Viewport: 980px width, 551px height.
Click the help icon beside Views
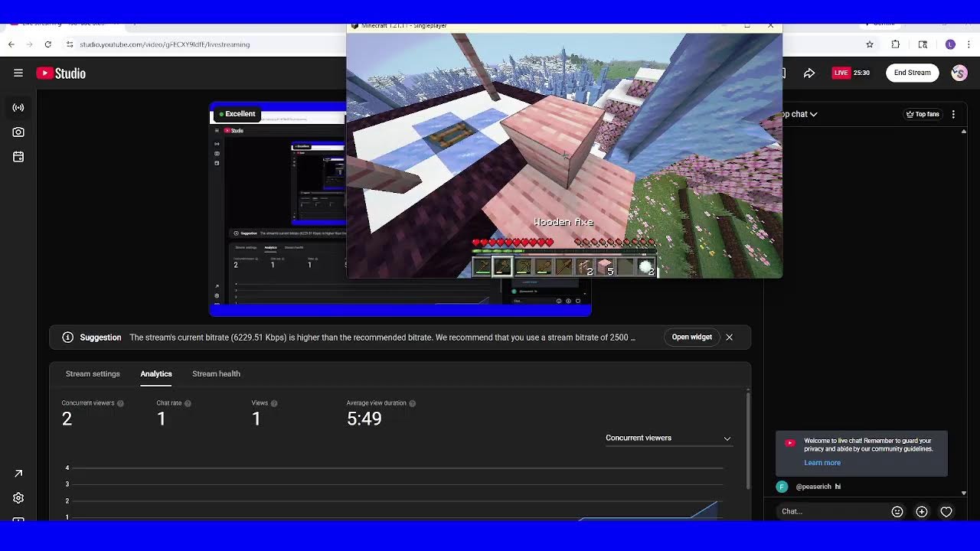(274, 403)
